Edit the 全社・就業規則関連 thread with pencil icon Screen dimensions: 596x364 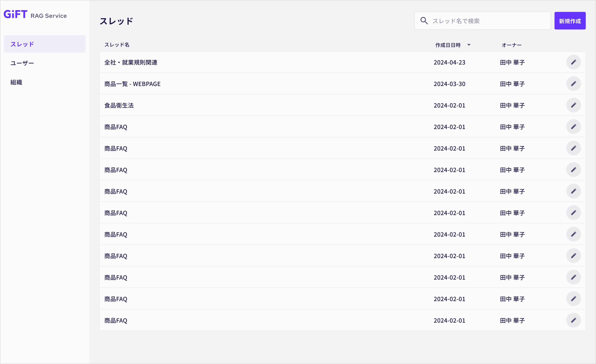tap(573, 62)
